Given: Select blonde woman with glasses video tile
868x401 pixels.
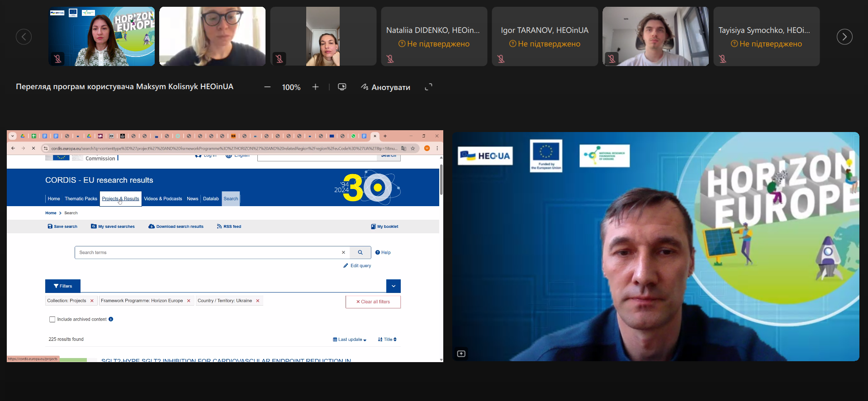Looking at the screenshot, I should pos(212,36).
